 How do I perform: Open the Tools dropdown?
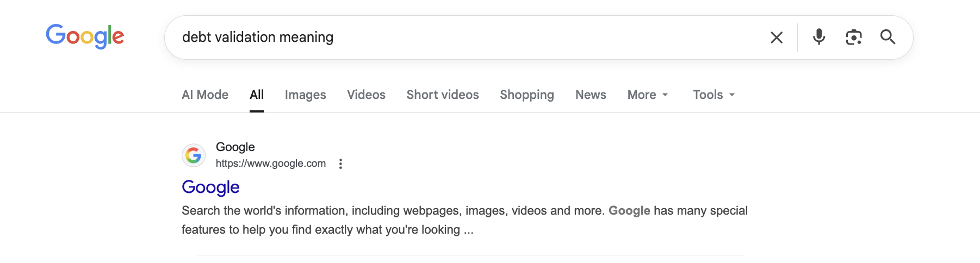pyautogui.click(x=714, y=95)
